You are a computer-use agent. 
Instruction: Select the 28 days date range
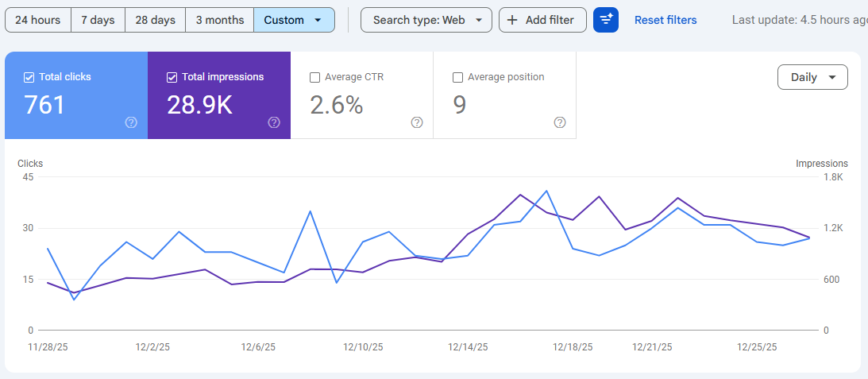pyautogui.click(x=156, y=20)
